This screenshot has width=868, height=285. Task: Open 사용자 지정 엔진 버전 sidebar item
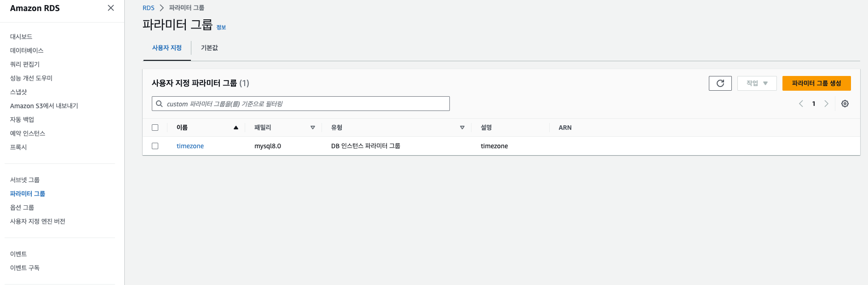[38, 221]
